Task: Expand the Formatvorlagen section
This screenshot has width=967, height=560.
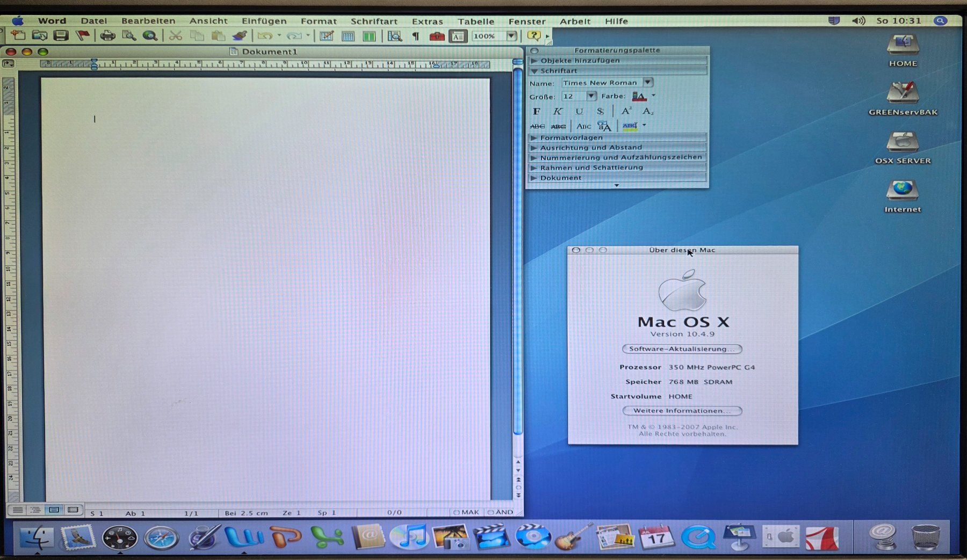Action: tap(618, 137)
